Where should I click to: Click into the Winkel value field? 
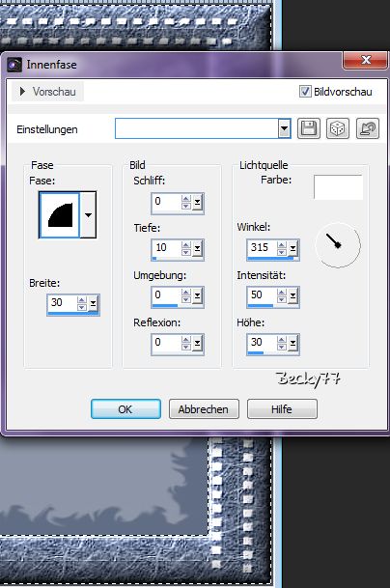262,247
